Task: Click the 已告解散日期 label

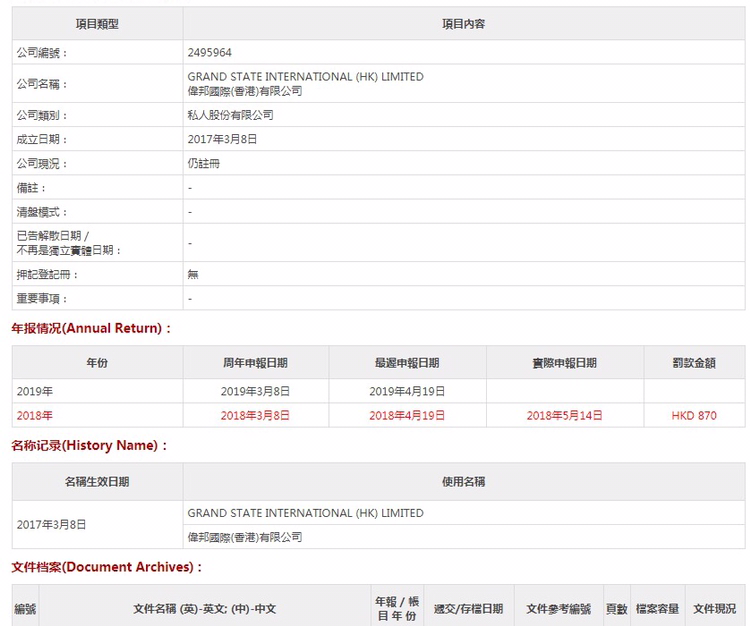Action: click(52, 236)
